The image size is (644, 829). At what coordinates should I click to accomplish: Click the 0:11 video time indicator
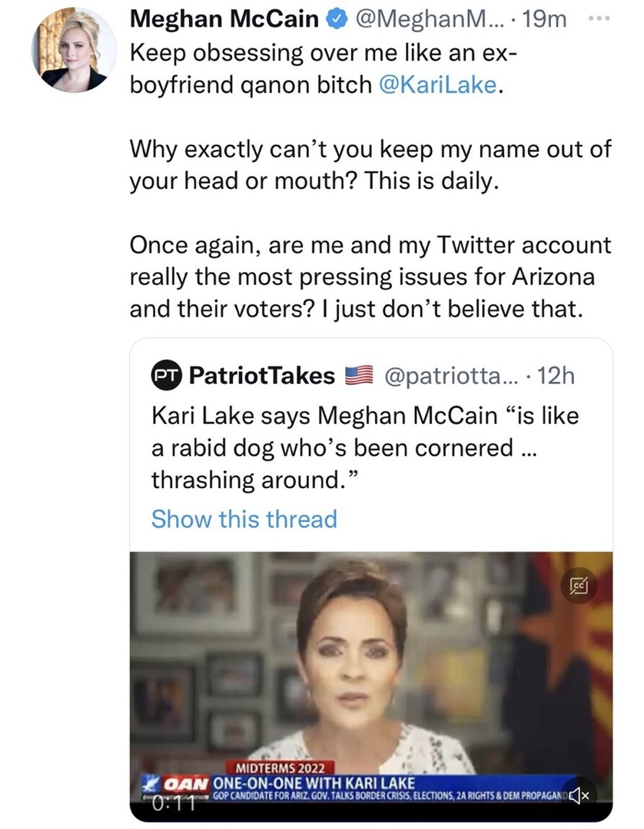[x=171, y=802]
